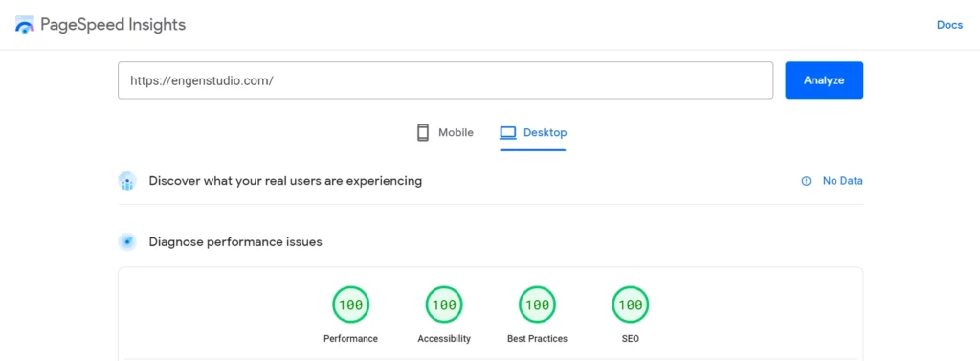The width and height of the screenshot is (980, 361).
Task: Click the SEO label text
Action: (631, 338)
